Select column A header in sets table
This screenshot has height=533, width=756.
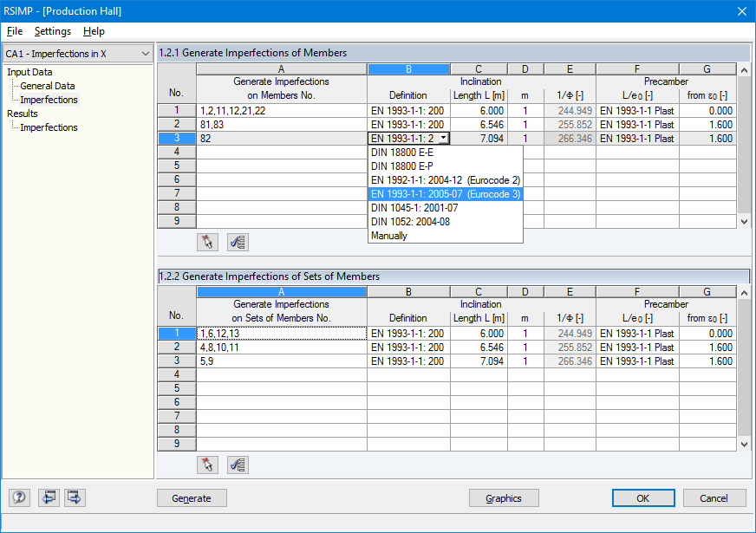point(282,292)
